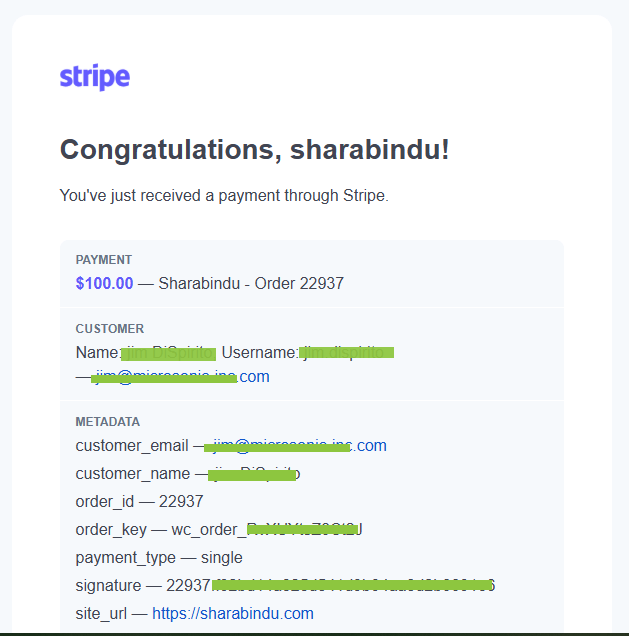Click the $100.00 payment amount
The width and height of the screenshot is (629, 636).
pos(104,283)
